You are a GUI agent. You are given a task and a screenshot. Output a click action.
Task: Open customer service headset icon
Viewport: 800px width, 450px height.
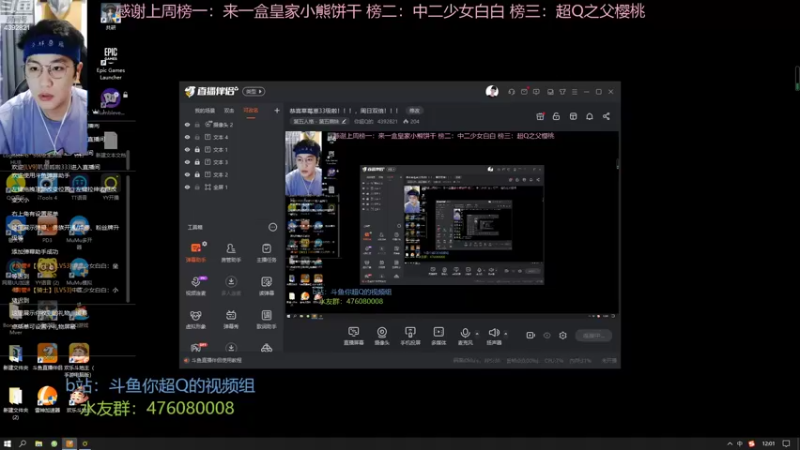pos(511,92)
